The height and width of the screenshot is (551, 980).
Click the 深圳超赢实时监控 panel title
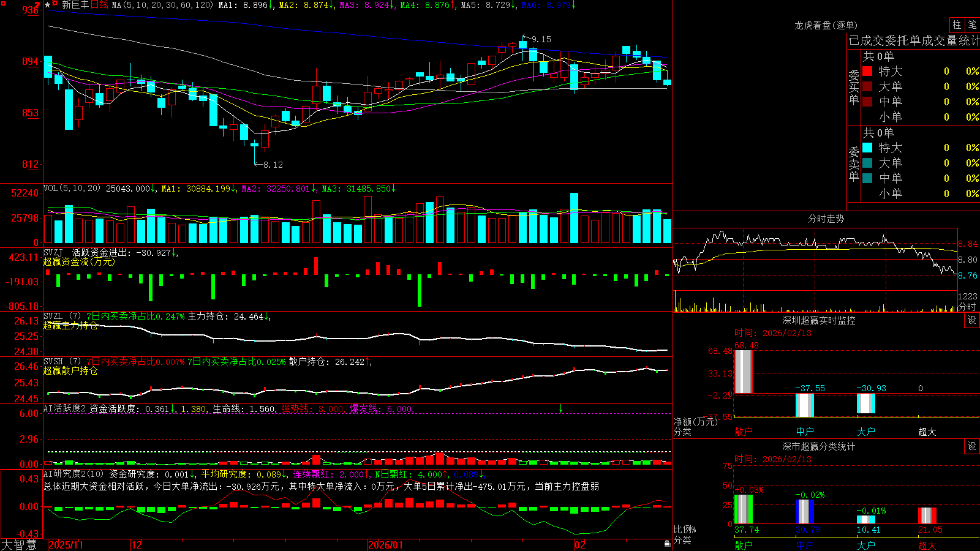pyautogui.click(x=819, y=320)
